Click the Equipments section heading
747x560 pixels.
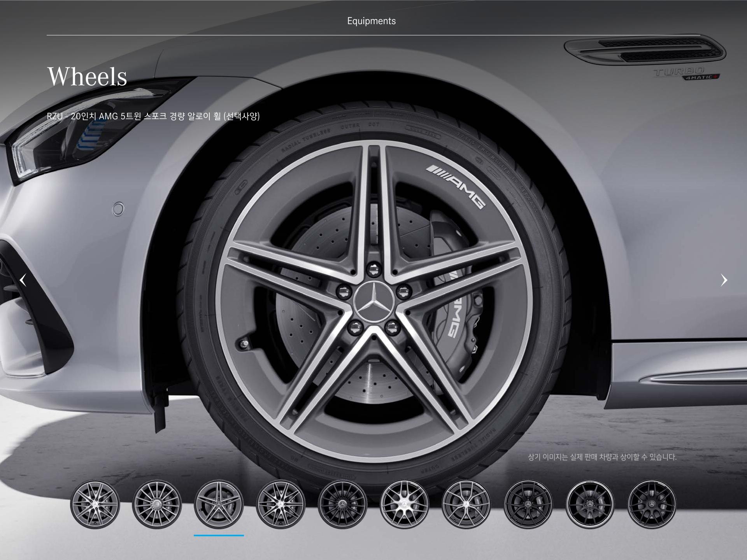pos(372,21)
